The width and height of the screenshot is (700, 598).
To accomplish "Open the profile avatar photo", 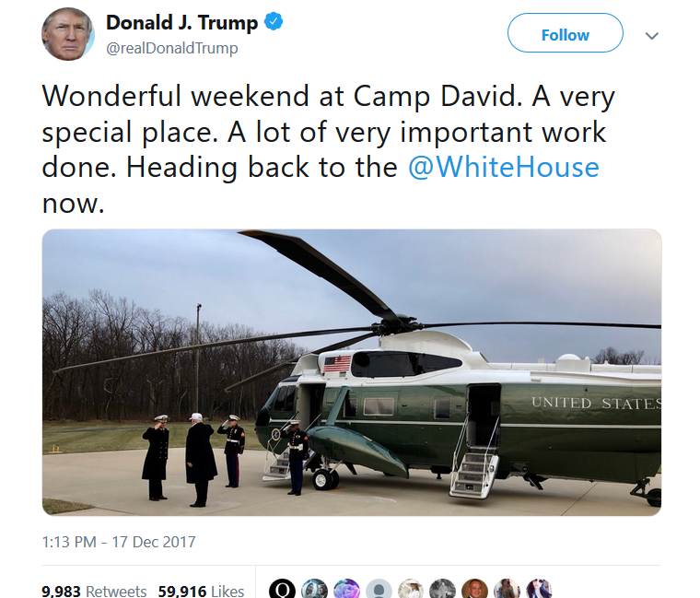I will pos(68,34).
